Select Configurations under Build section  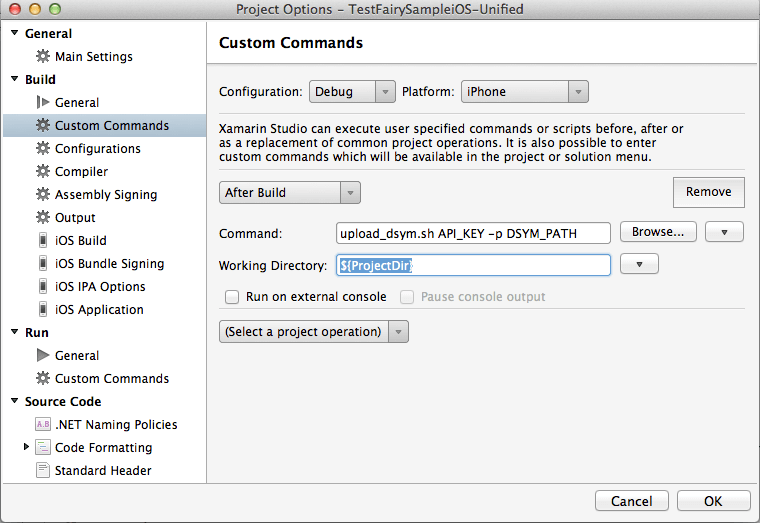[x=97, y=149]
